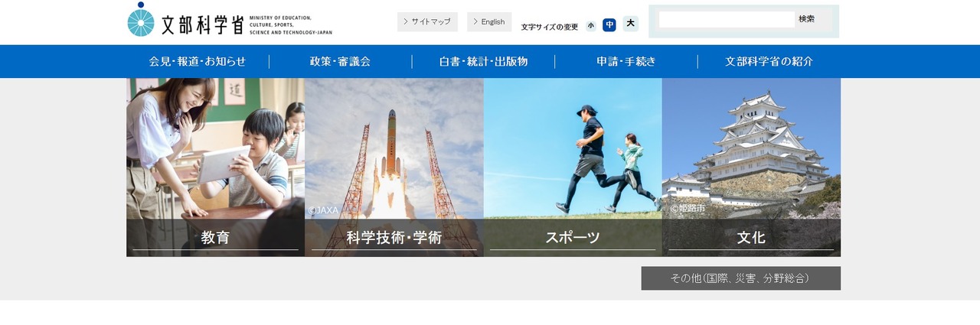Open その他(国際、災害、分野総合) link
The height and width of the screenshot is (325, 980).
click(x=740, y=278)
